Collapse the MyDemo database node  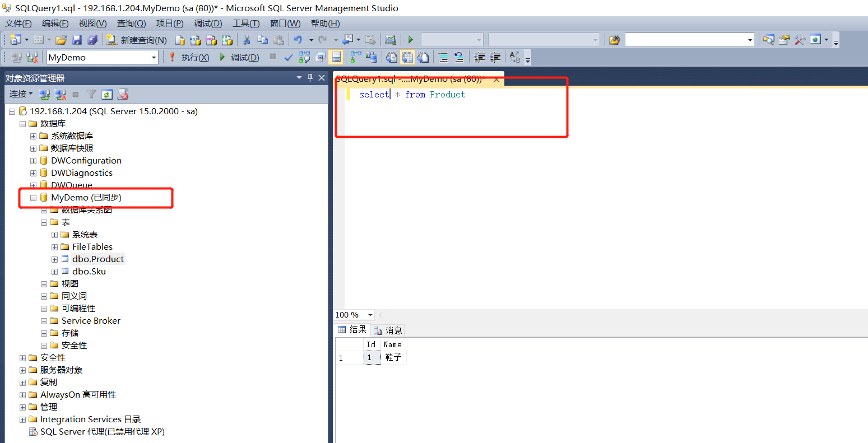coord(33,198)
